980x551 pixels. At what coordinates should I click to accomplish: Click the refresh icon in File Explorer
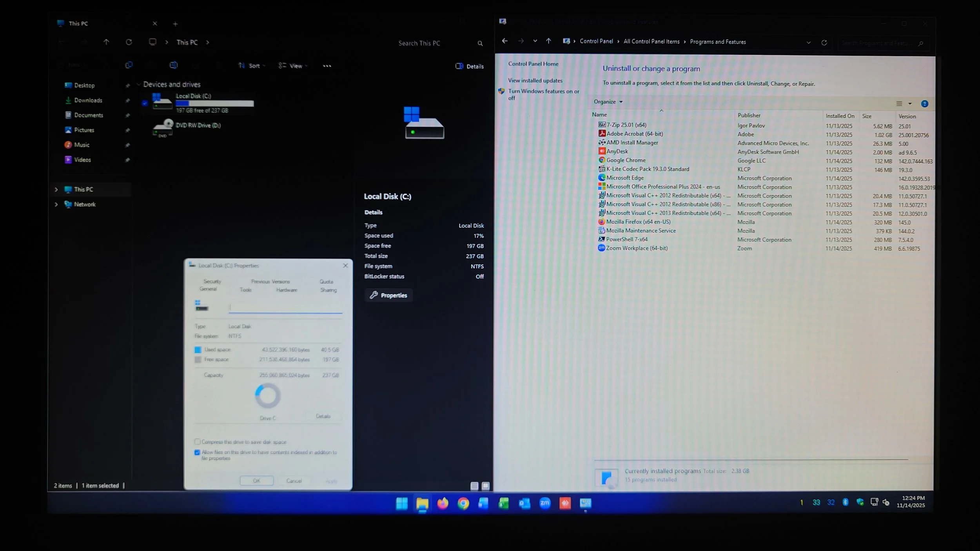click(129, 42)
